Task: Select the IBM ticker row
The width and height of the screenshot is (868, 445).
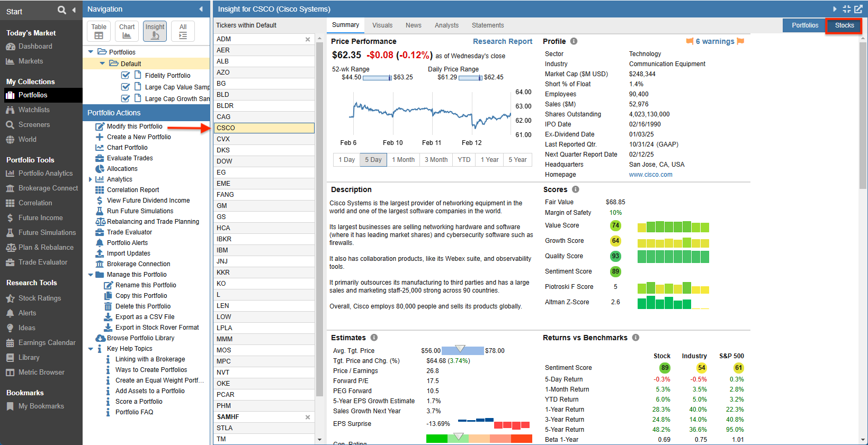Action: 264,250
